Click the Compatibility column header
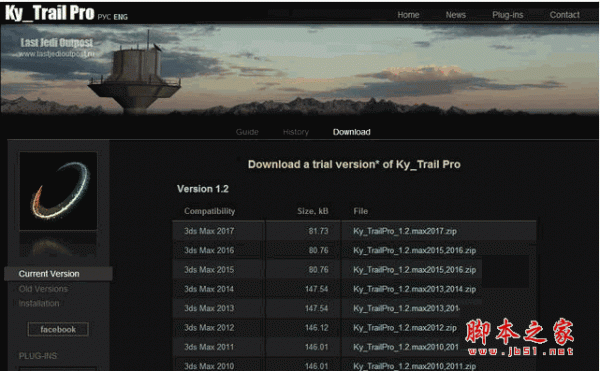Viewport: 600px width, 371px height. pos(209,211)
